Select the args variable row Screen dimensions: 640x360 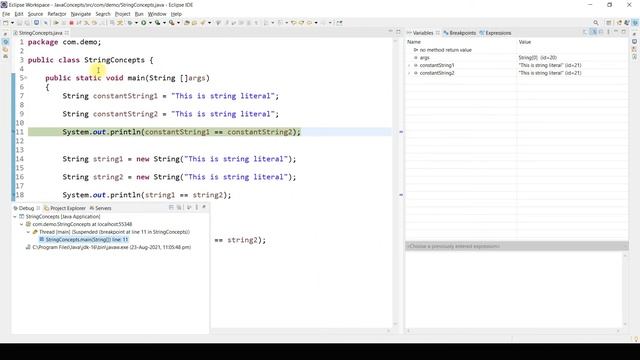point(516,58)
